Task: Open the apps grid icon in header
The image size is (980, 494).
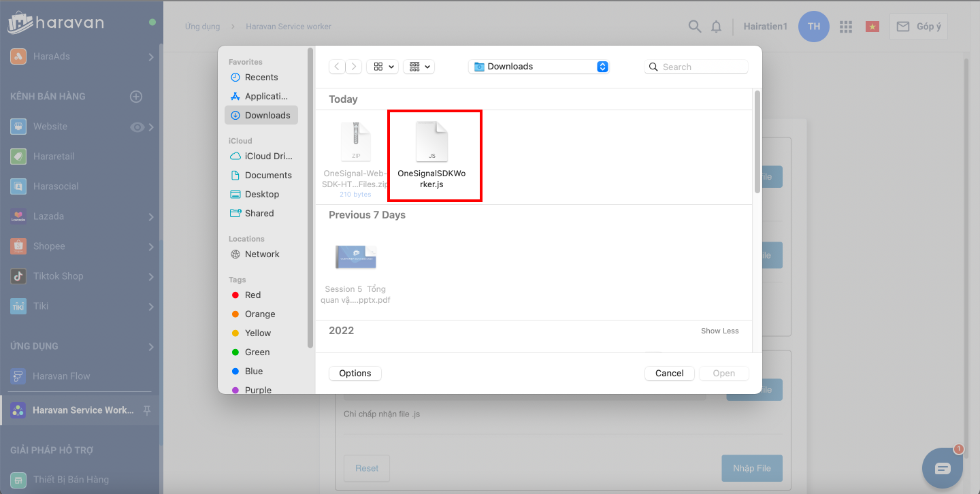Action: pyautogui.click(x=846, y=27)
